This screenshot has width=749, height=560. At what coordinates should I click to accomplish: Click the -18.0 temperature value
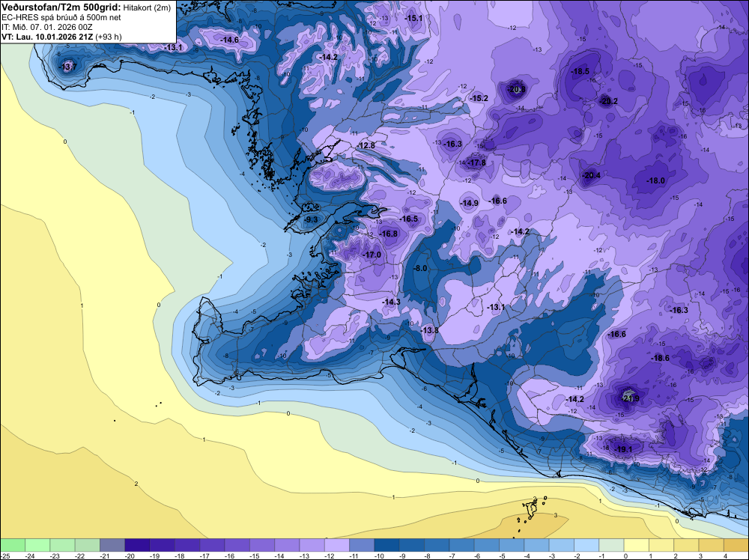(655, 181)
